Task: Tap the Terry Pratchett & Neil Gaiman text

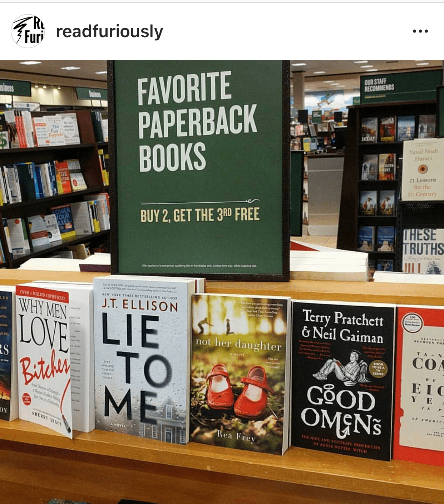Action: 342,326
